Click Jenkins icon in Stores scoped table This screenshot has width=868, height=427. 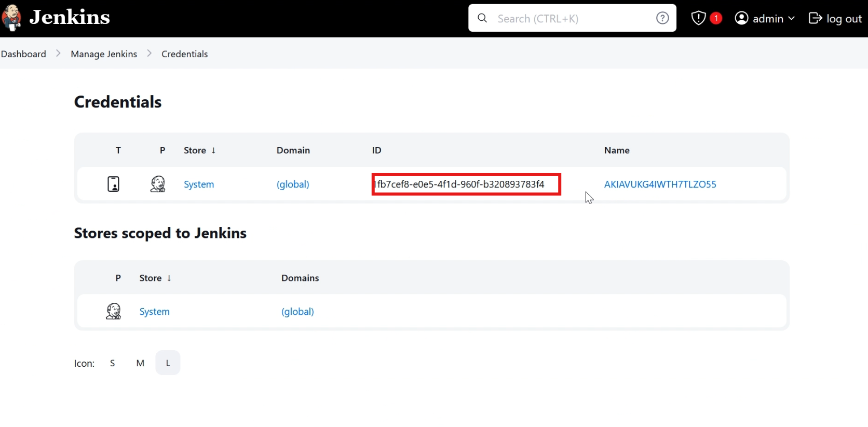pyautogui.click(x=114, y=311)
